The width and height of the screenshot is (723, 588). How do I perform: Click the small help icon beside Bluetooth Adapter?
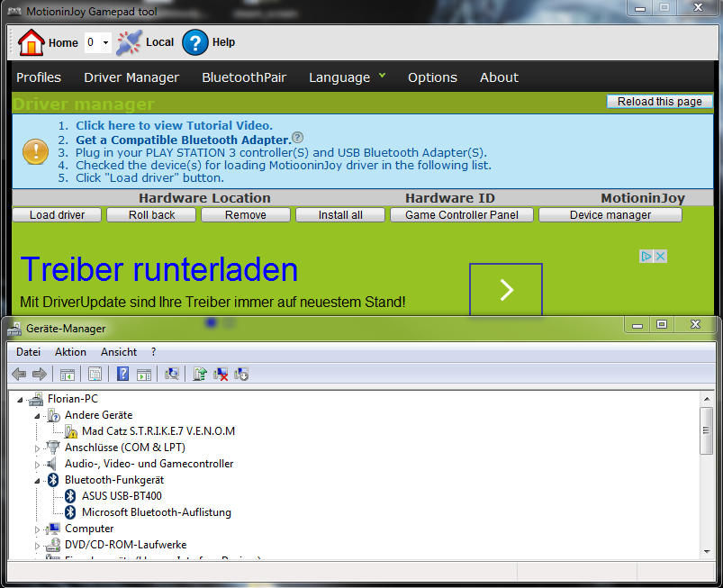point(298,137)
